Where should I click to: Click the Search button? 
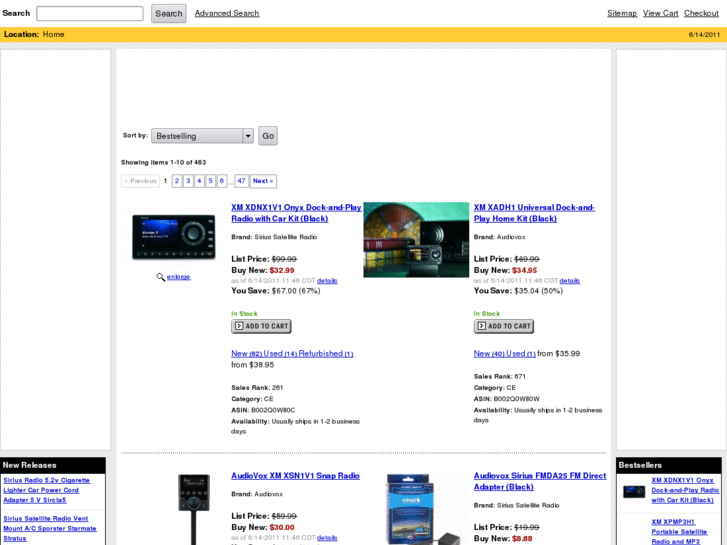pyautogui.click(x=169, y=13)
